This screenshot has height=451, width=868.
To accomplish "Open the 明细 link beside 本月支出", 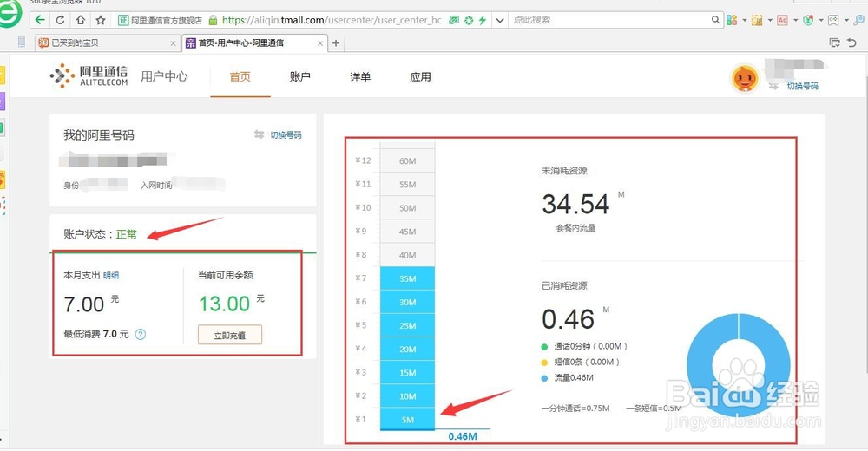I will pyautogui.click(x=111, y=275).
